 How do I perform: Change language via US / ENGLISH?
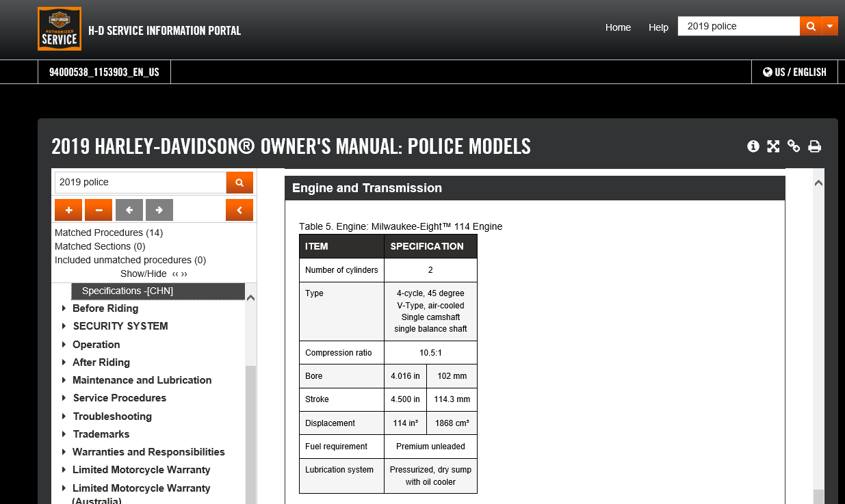[x=794, y=72]
